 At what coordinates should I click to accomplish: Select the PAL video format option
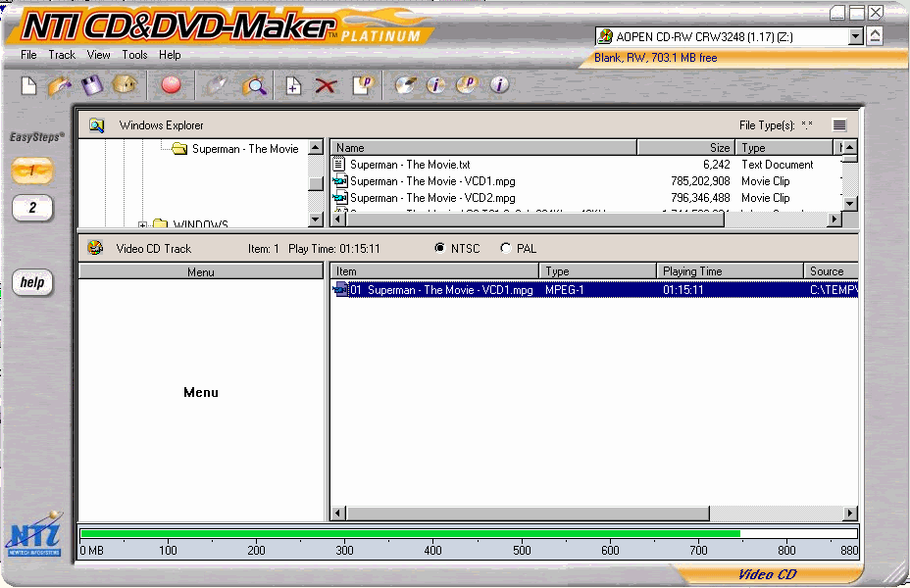[506, 248]
